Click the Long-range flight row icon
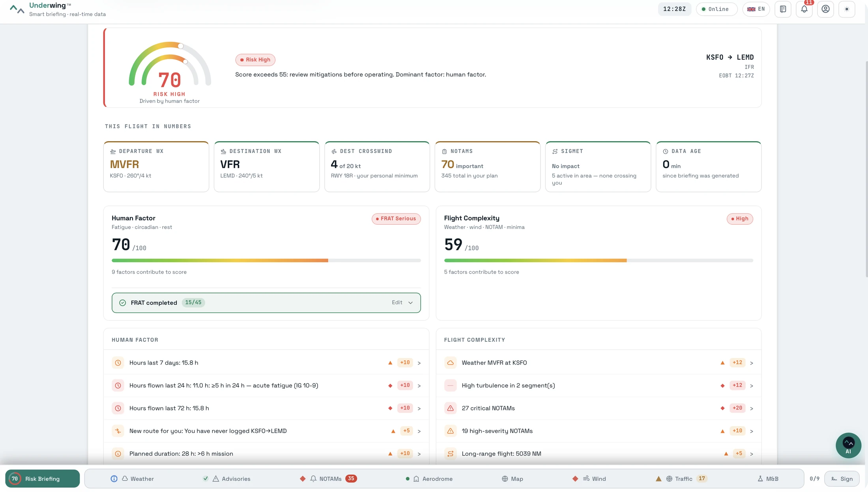Viewport: 868px width, 492px height. (x=450, y=454)
